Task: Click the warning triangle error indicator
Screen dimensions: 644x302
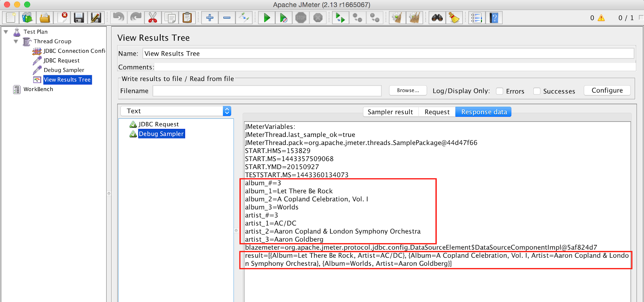Action: point(601,18)
